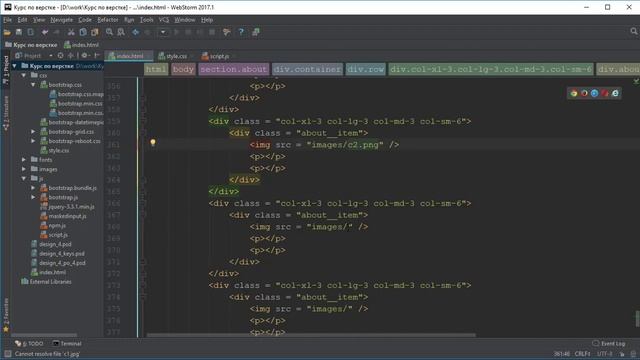The height and width of the screenshot is (360, 640).
Task: Click the Copy toolbar icon
Action: coord(83,32)
